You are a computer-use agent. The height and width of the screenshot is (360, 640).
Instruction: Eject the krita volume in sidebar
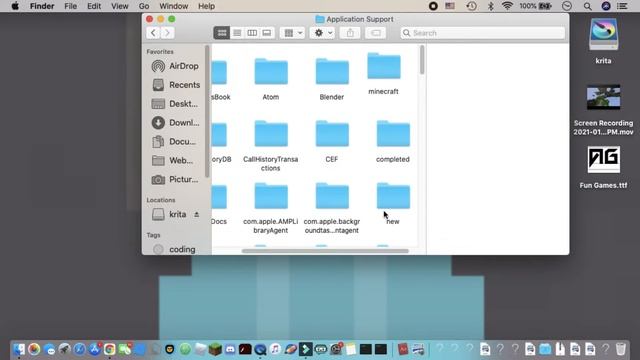click(x=196, y=214)
